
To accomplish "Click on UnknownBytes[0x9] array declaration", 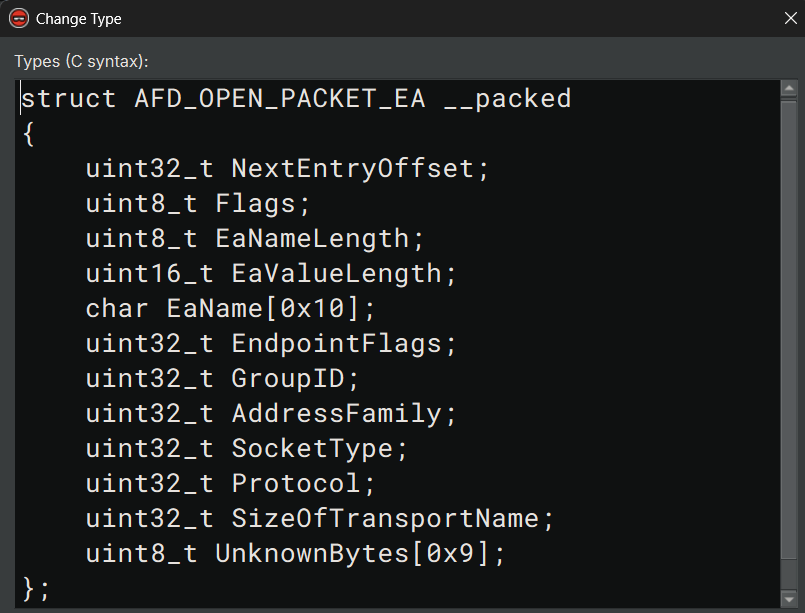I will [x=352, y=553].
